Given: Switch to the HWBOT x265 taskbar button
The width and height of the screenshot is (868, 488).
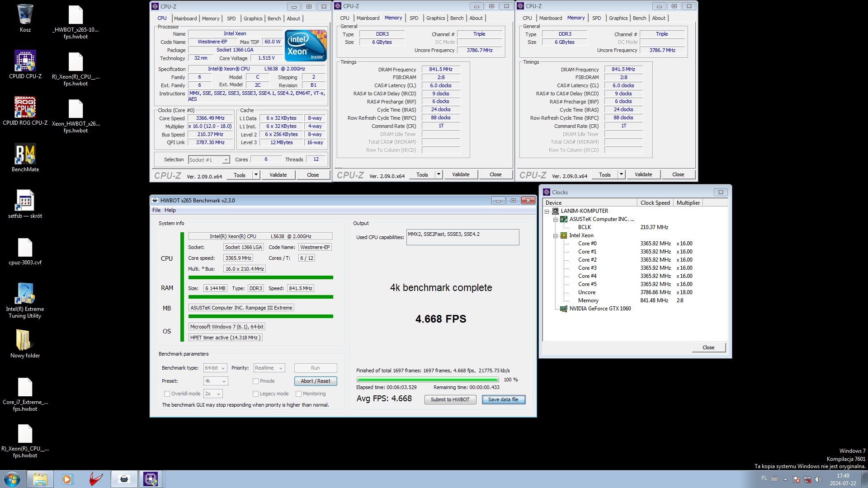Looking at the screenshot, I should (124, 479).
